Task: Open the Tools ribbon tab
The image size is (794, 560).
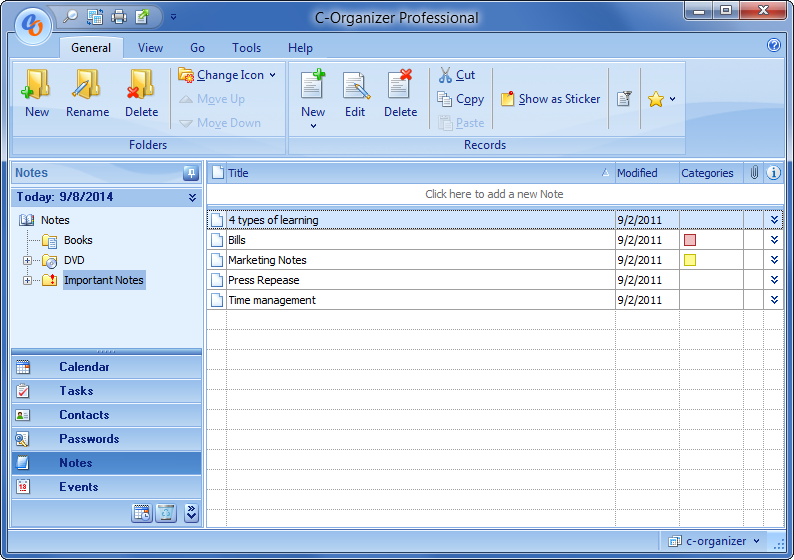Action: pos(247,48)
